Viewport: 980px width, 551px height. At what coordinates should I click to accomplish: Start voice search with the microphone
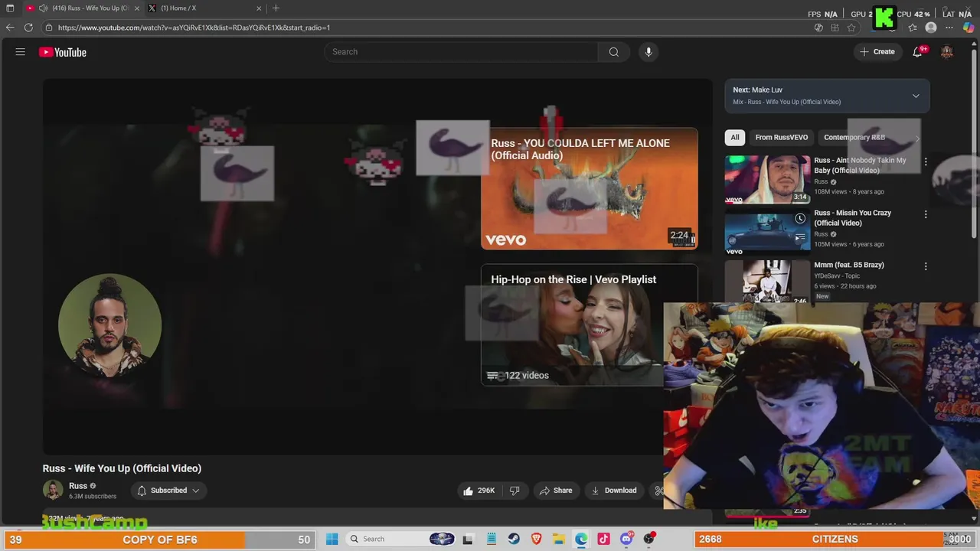point(648,52)
